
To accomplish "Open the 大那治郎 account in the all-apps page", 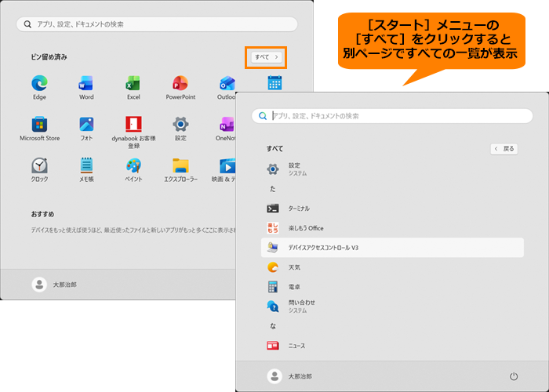I will pos(289,376).
